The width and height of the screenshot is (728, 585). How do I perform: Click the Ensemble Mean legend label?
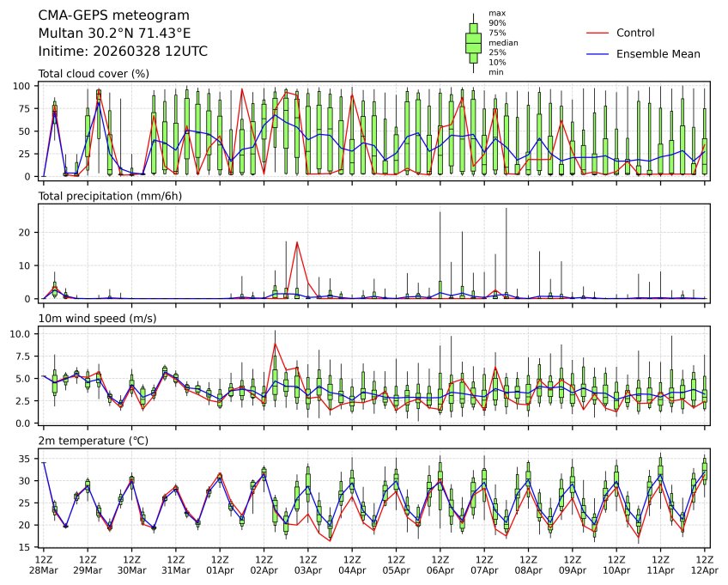[658, 54]
